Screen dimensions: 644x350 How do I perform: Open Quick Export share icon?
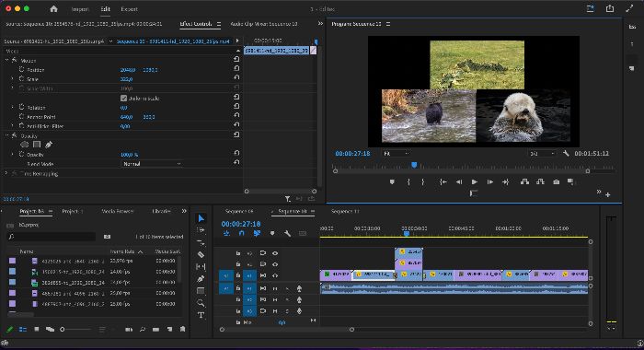pos(610,8)
